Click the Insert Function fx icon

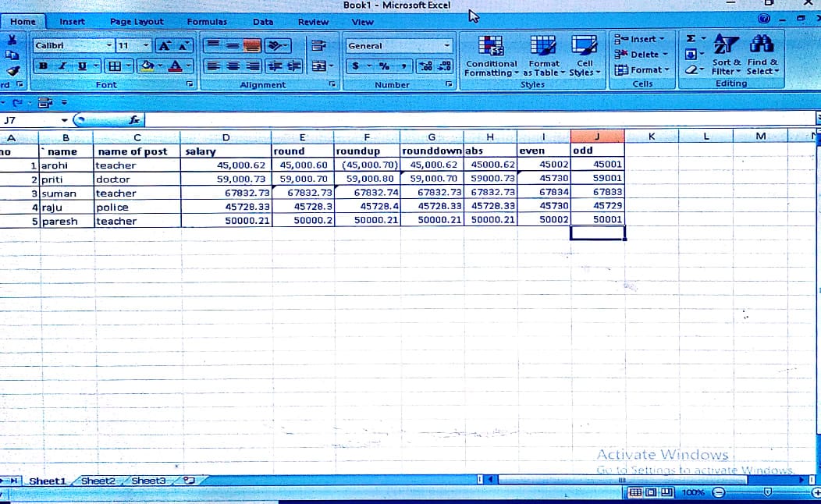134,120
